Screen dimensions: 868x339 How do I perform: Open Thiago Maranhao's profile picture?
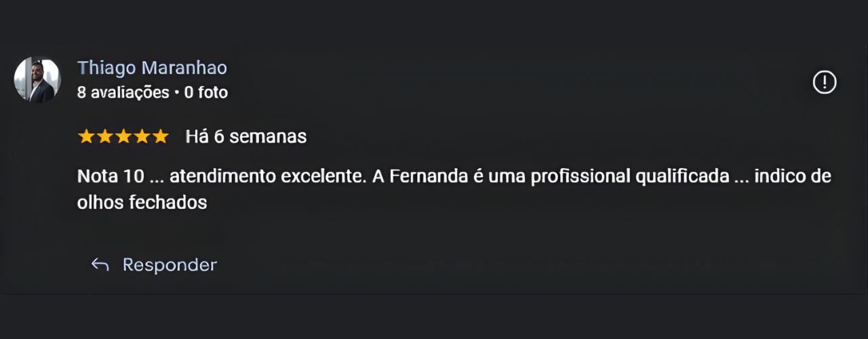[x=37, y=79]
